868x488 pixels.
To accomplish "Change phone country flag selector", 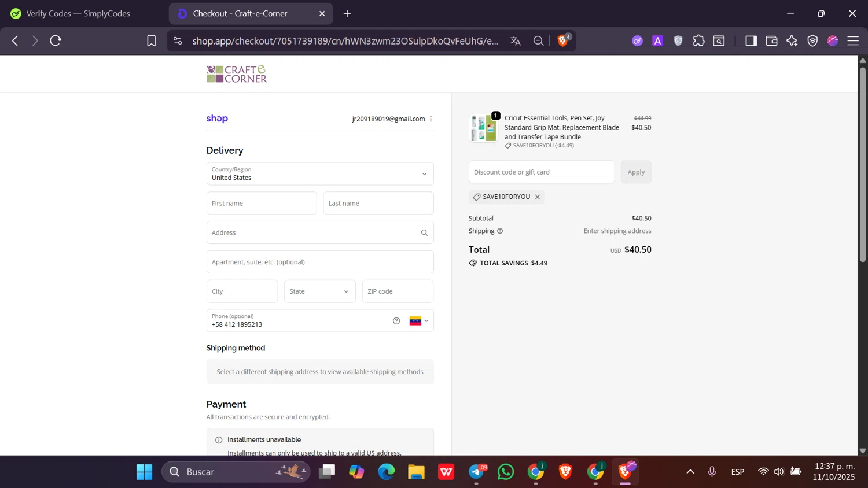I will point(419,321).
